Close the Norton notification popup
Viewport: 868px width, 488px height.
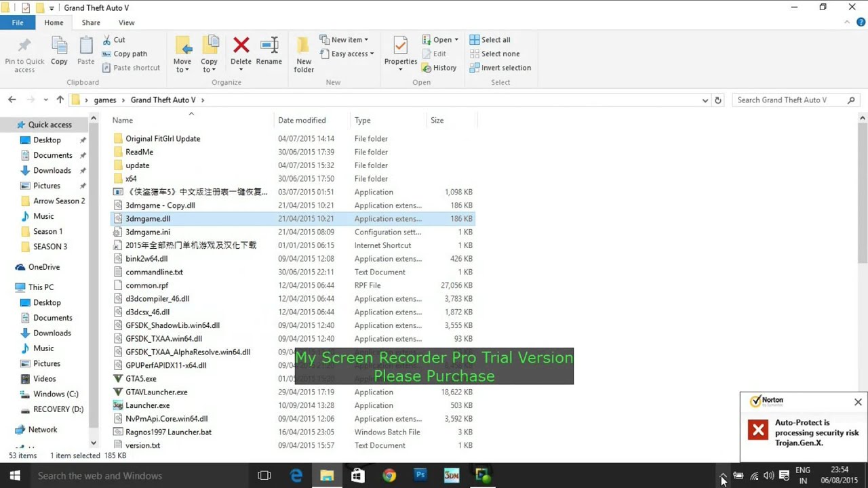(x=858, y=402)
